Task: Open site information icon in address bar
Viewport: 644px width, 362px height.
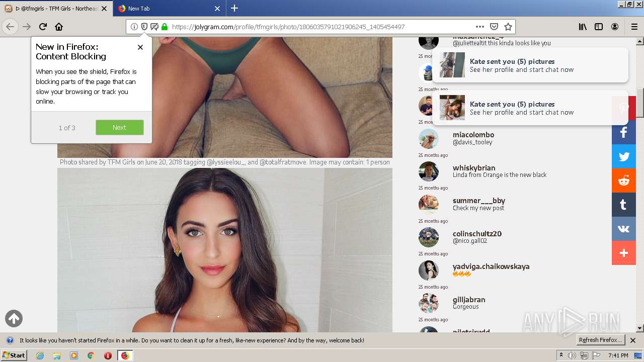Action: click(134, 27)
